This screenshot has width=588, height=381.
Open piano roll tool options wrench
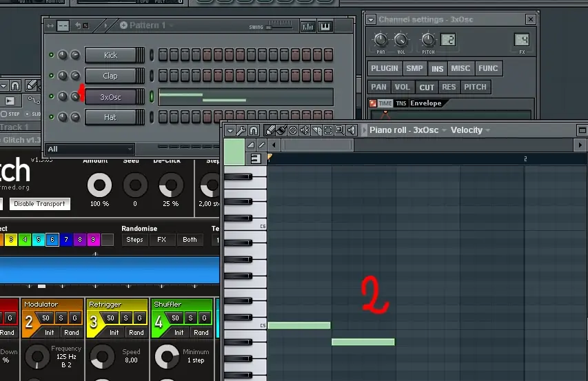coord(241,130)
